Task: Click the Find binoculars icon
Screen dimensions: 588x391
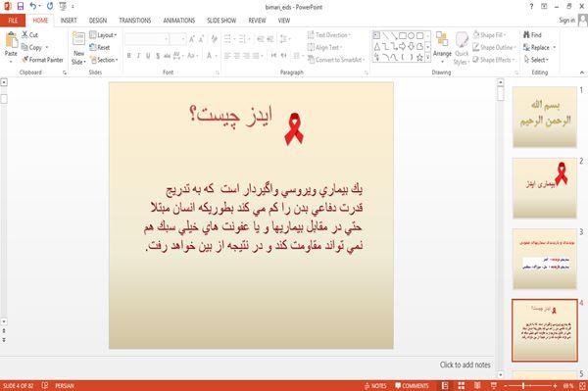Action: [527, 35]
